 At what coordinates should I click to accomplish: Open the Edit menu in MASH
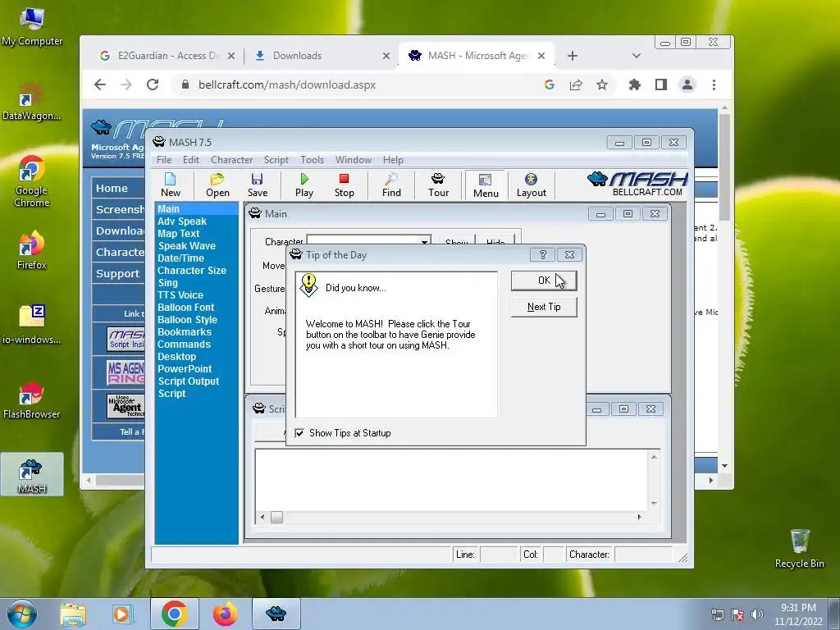[190, 160]
